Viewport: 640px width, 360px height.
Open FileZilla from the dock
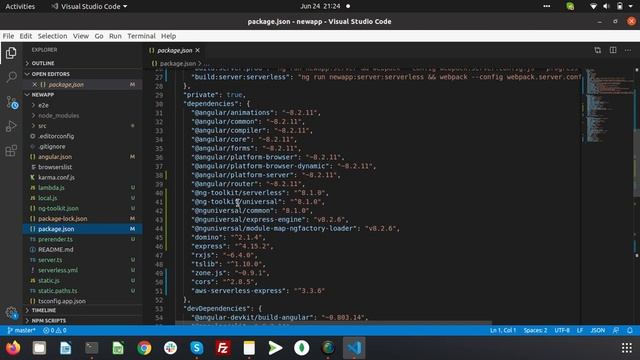[223, 348]
